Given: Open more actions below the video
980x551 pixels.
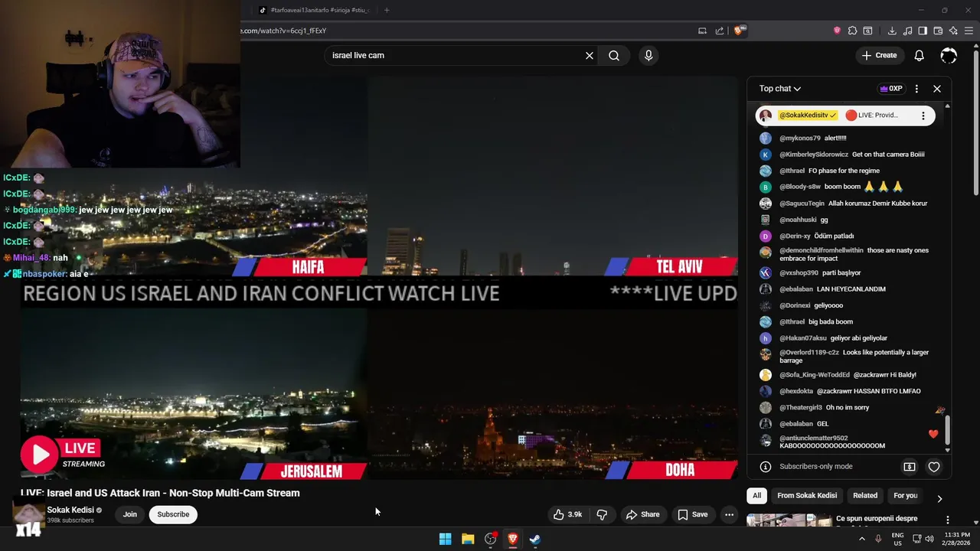Looking at the screenshot, I should click(729, 514).
